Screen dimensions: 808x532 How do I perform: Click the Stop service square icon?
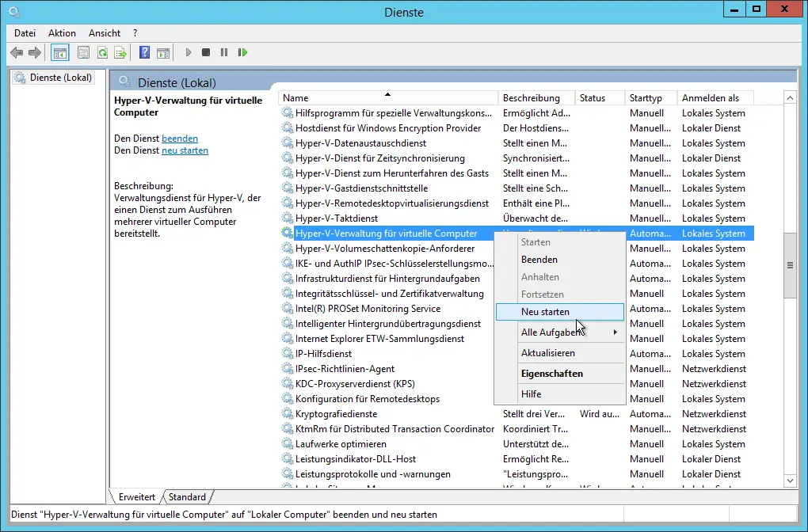tap(206, 52)
